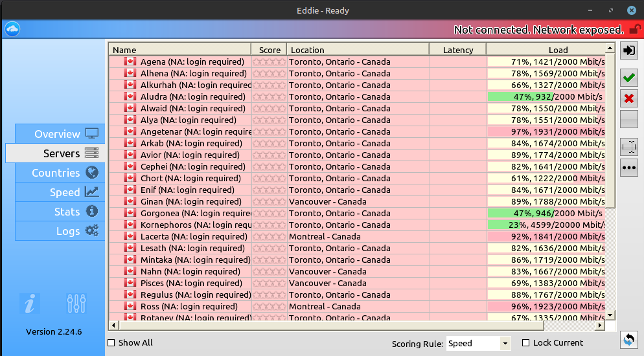Sort servers by the Latency column header
Image resolution: width=644 pixels, height=356 pixels.
[457, 50]
